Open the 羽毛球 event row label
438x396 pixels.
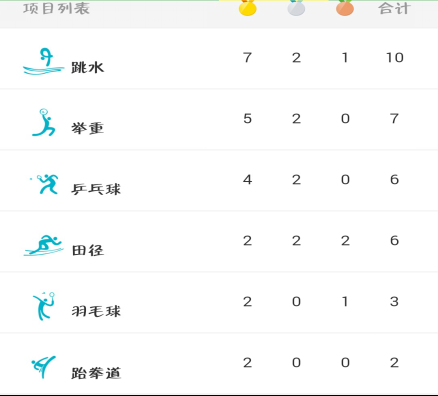coord(96,311)
